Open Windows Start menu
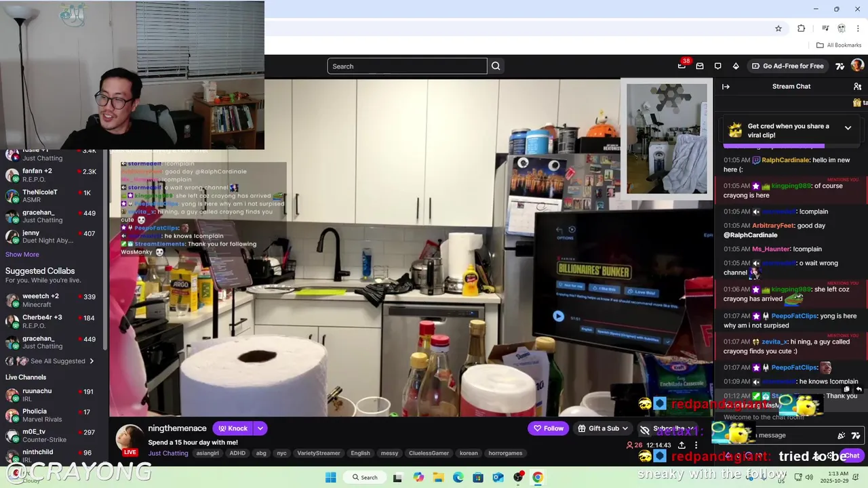The width and height of the screenshot is (868, 488). click(x=330, y=477)
